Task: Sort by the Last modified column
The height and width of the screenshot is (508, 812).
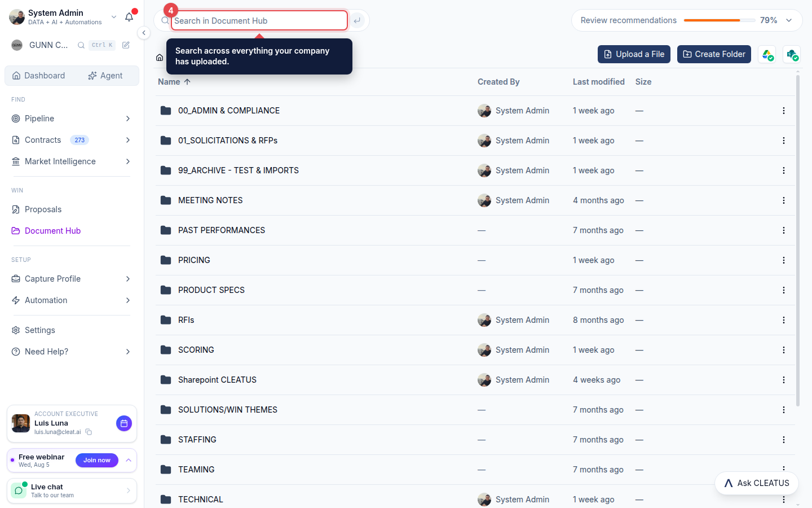Action: [598, 82]
